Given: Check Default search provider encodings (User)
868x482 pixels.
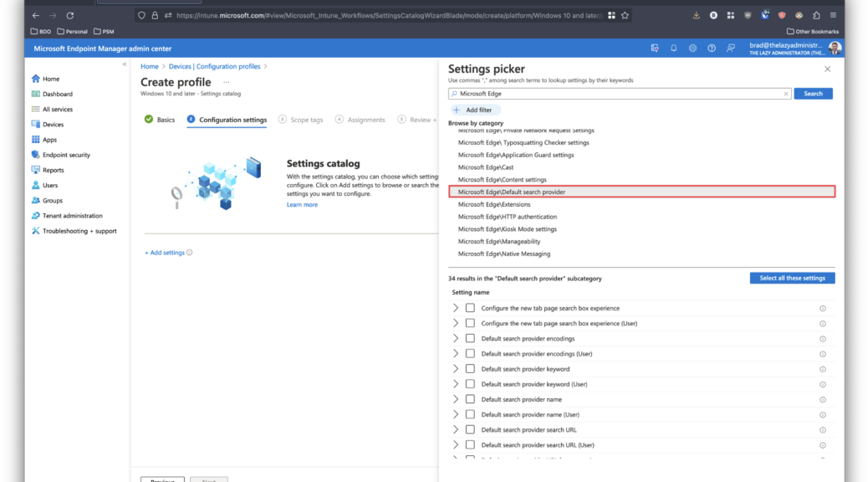Looking at the screenshot, I should coord(470,353).
